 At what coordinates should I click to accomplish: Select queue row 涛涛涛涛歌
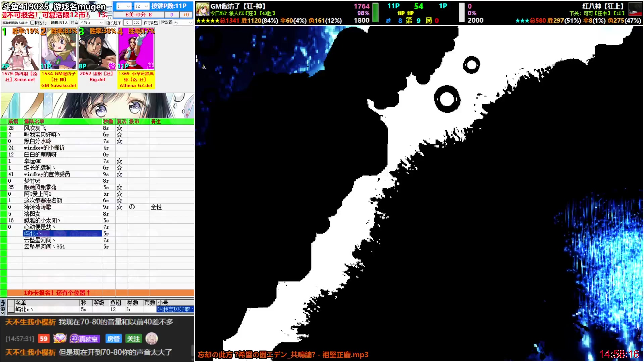coord(62,207)
